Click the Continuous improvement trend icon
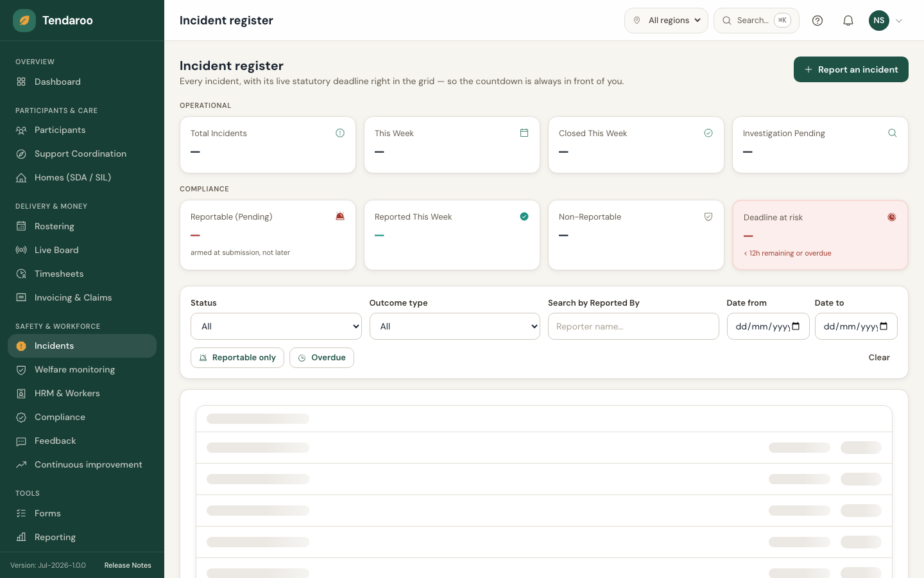The width and height of the screenshot is (924, 578). pyautogui.click(x=21, y=464)
